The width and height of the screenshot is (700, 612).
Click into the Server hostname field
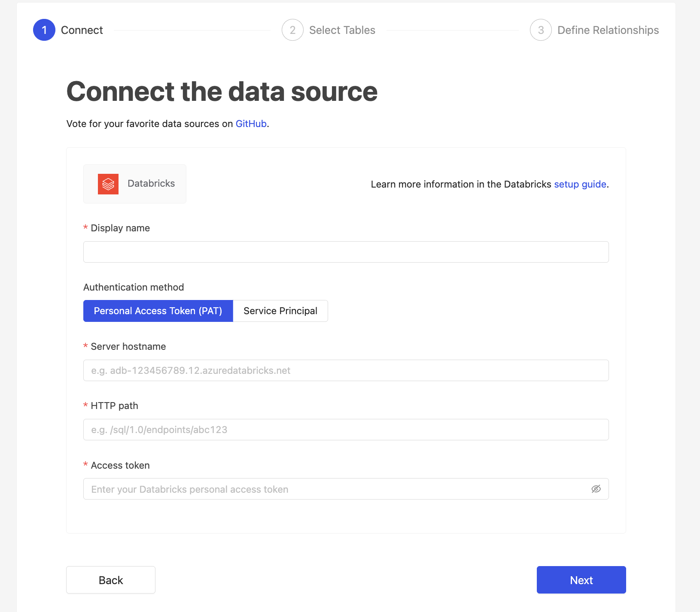(x=346, y=370)
